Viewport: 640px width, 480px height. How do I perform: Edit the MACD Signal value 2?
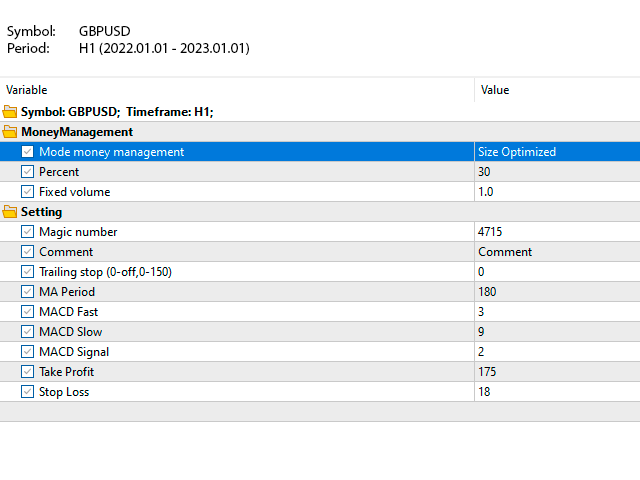[x=557, y=351]
